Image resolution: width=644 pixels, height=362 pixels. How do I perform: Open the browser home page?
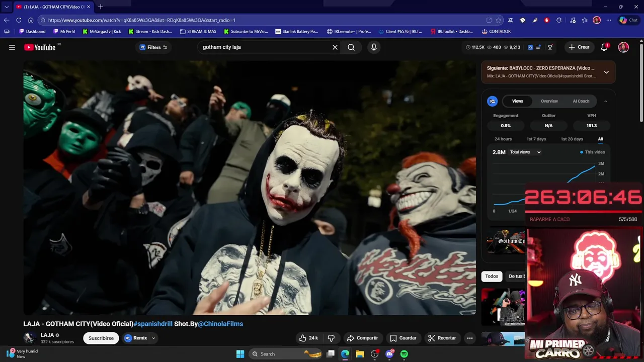tap(31, 20)
